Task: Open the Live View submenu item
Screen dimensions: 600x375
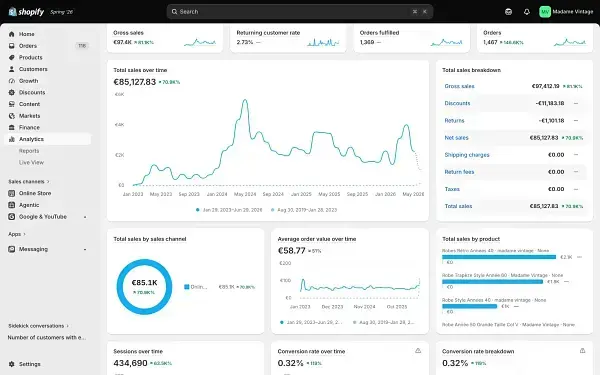Action: (31, 163)
